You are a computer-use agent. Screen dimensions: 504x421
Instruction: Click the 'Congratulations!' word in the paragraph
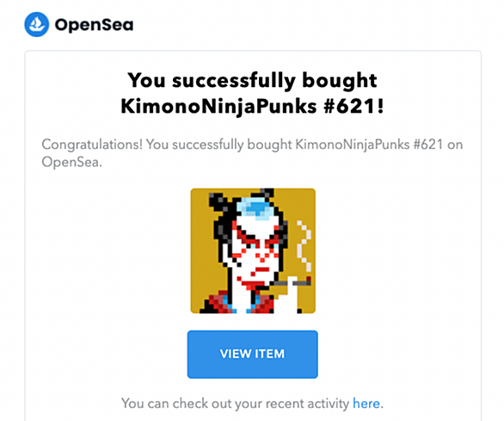(x=92, y=145)
